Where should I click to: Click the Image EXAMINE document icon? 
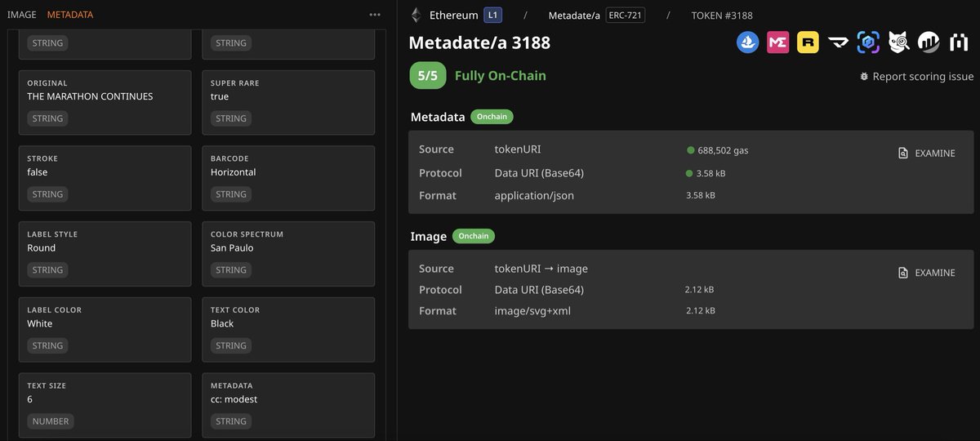pyautogui.click(x=903, y=273)
